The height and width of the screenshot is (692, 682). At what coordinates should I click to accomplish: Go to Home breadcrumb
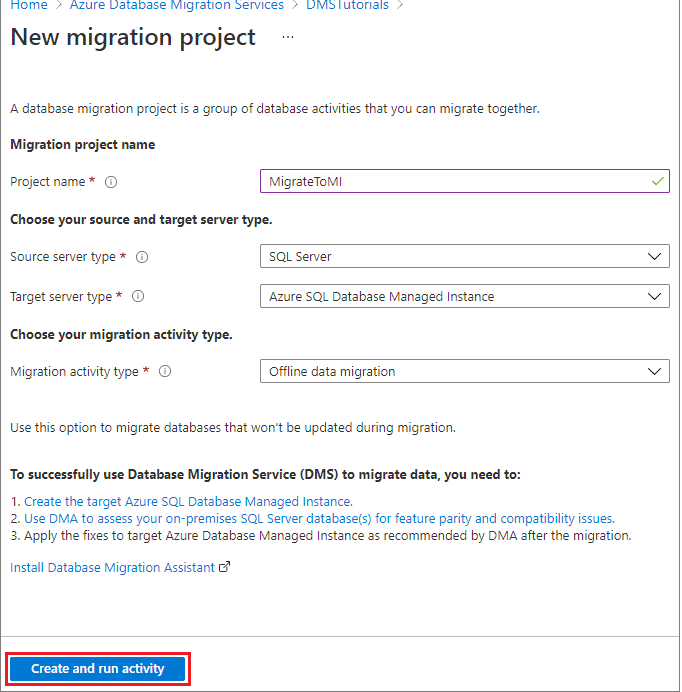(27, 6)
